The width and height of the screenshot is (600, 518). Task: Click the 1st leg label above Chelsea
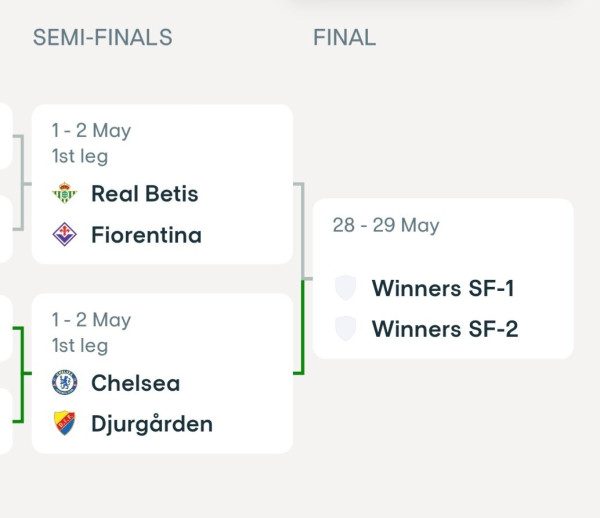point(80,346)
